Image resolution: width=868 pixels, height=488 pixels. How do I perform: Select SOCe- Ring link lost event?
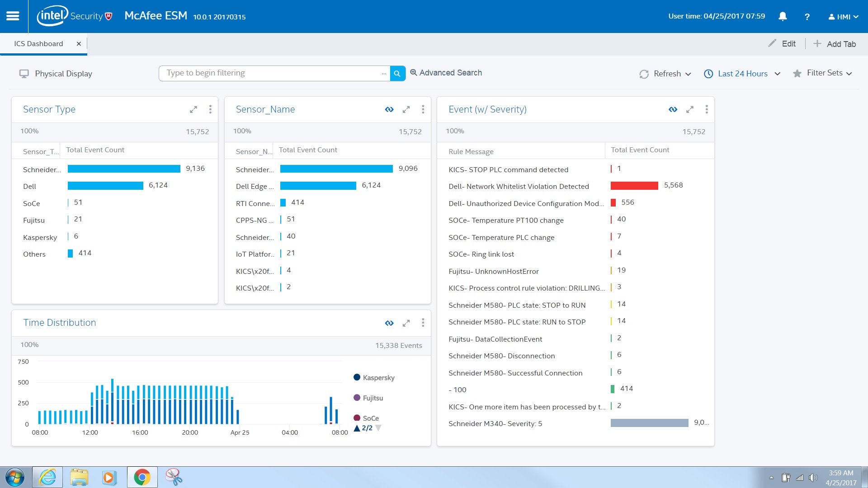pyautogui.click(x=576, y=254)
